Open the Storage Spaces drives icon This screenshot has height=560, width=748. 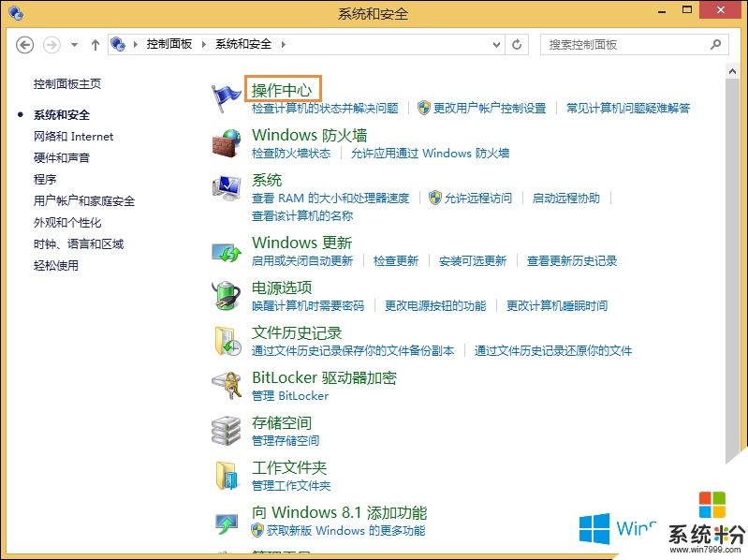pos(226,430)
